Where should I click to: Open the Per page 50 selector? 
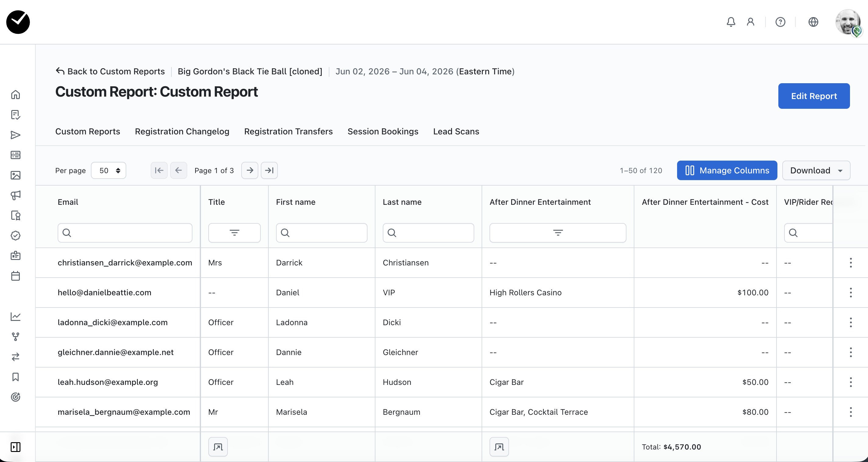click(109, 170)
